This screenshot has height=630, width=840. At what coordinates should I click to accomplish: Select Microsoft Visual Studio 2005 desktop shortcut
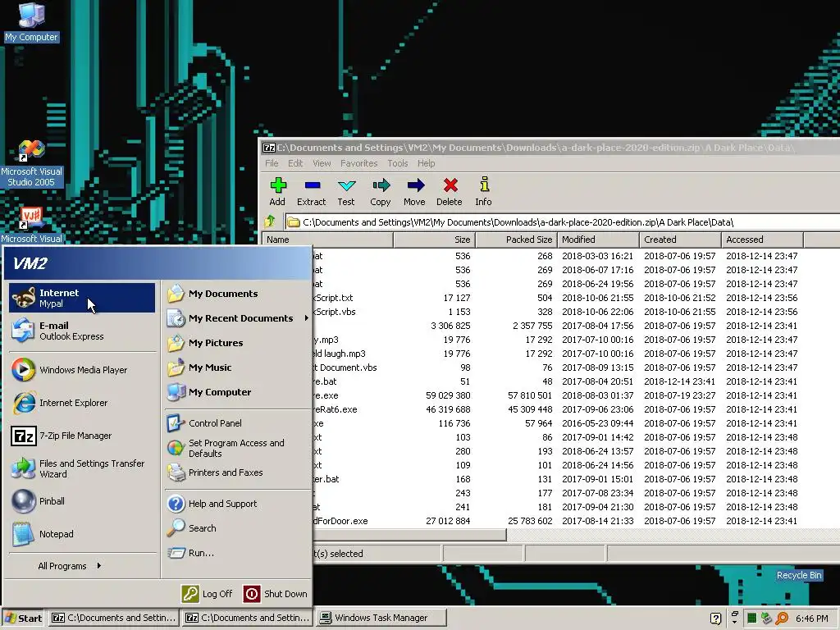(x=32, y=163)
